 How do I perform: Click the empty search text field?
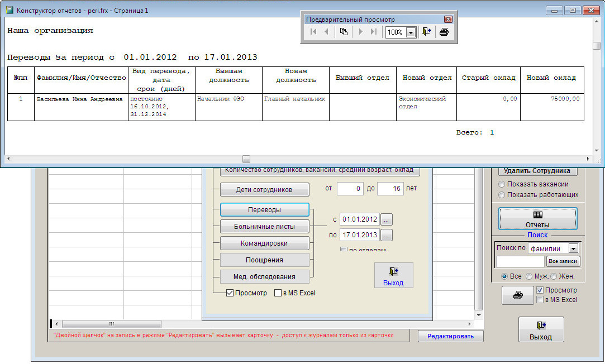520,261
